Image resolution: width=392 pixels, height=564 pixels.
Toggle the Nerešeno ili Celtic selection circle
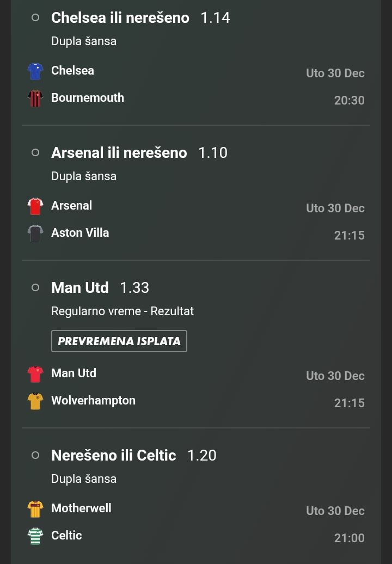coord(35,455)
